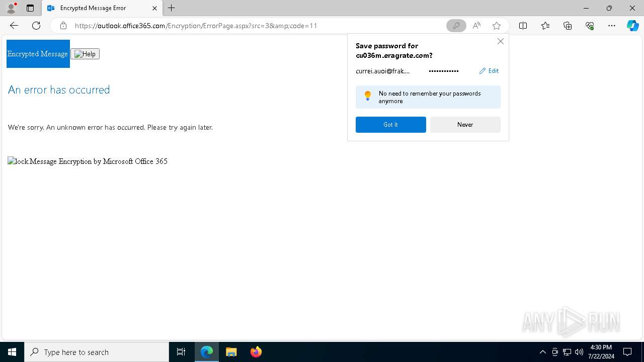Screen dimensions: 644x362
Task: Open the Copilot sidebar icon
Action: tap(632, 26)
